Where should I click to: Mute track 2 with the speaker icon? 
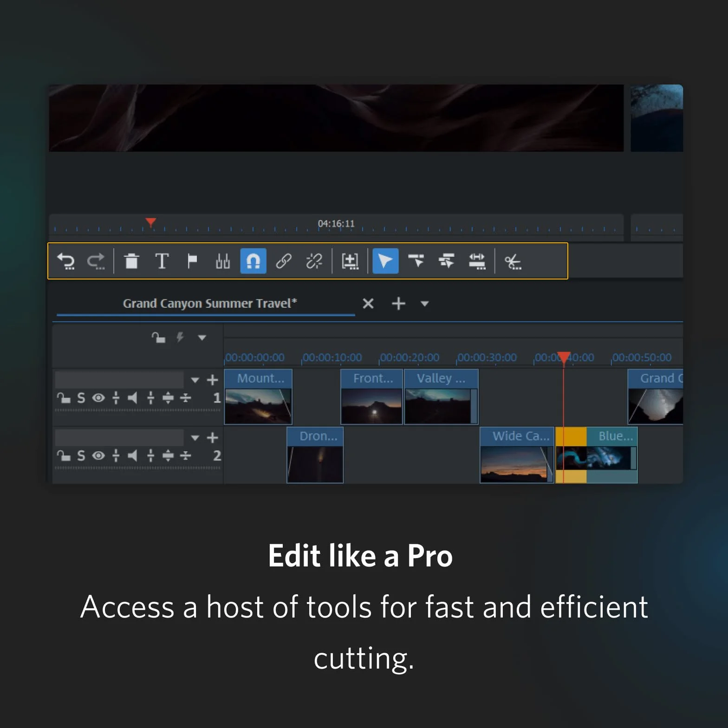132,455
